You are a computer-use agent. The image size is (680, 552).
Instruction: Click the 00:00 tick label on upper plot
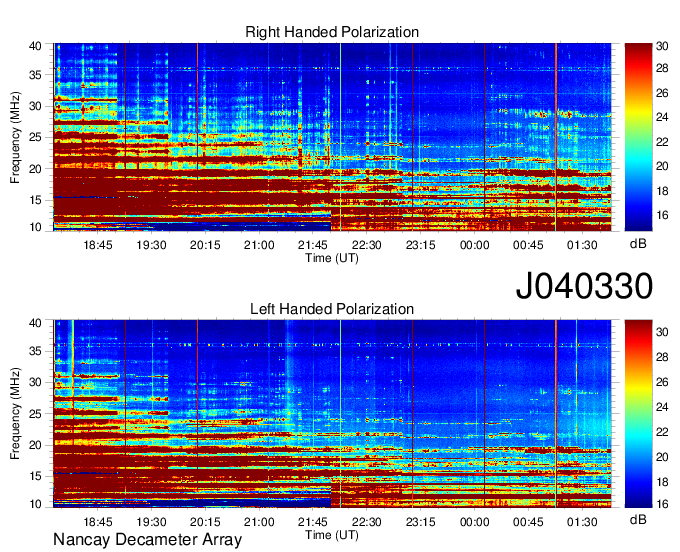click(x=474, y=245)
